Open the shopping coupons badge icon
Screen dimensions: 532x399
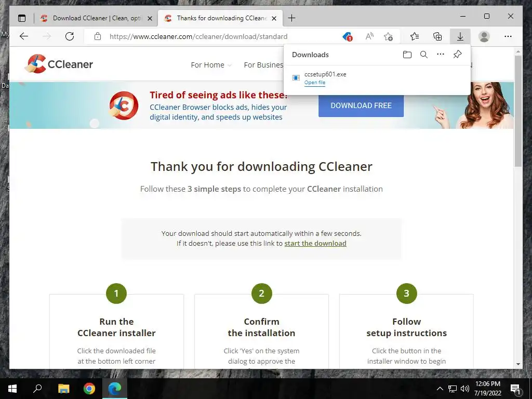tap(347, 36)
